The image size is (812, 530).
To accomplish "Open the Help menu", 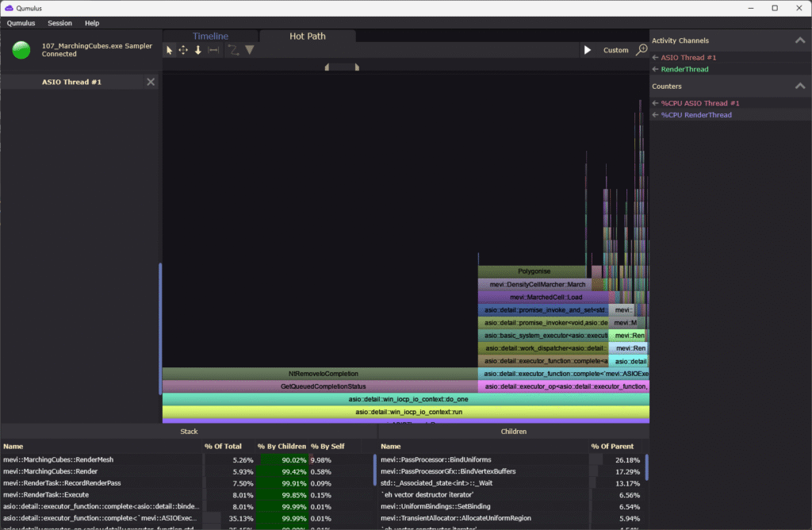I will (92, 23).
